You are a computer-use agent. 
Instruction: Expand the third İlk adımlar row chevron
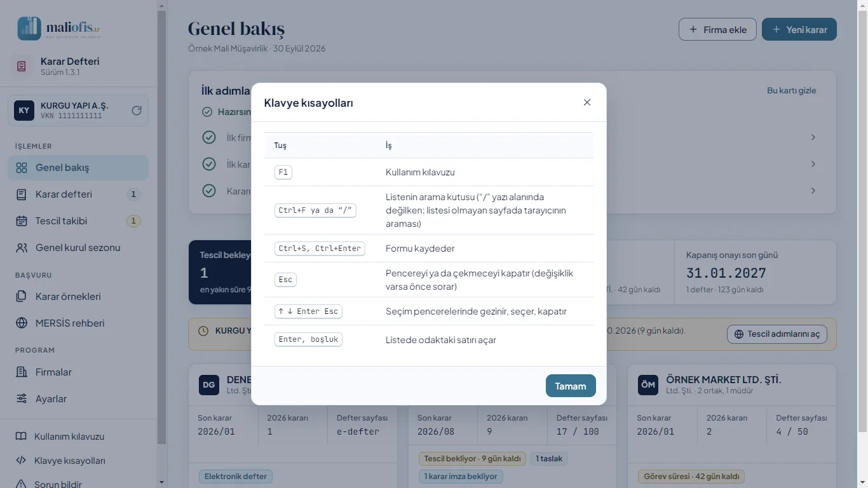(x=813, y=191)
